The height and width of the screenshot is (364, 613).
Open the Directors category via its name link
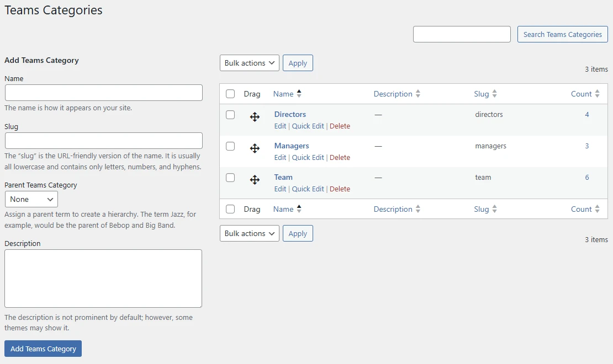[289, 114]
